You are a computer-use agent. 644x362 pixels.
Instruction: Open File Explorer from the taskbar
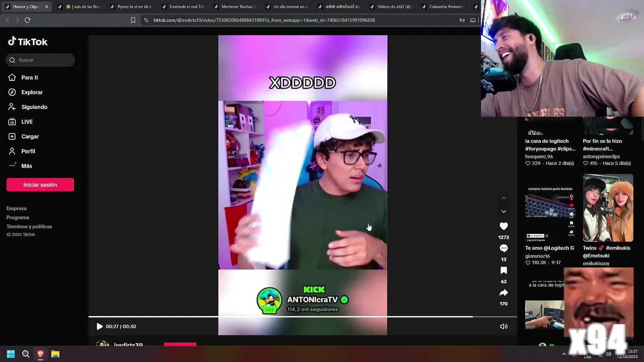click(55, 354)
